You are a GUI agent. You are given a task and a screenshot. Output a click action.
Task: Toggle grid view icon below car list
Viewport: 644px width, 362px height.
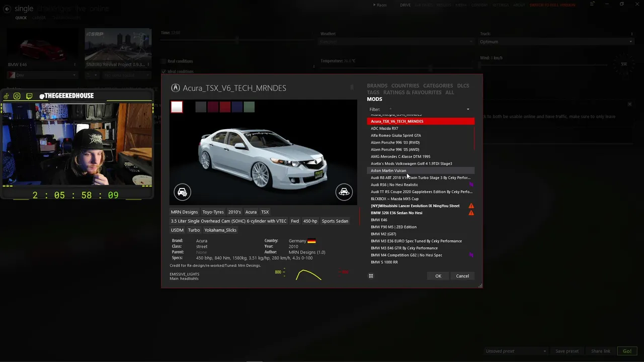pos(371,276)
